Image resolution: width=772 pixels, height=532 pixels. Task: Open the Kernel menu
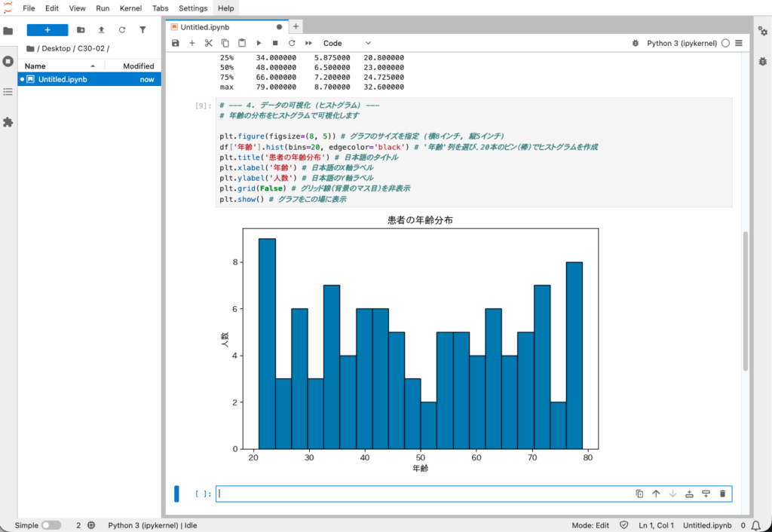click(130, 8)
